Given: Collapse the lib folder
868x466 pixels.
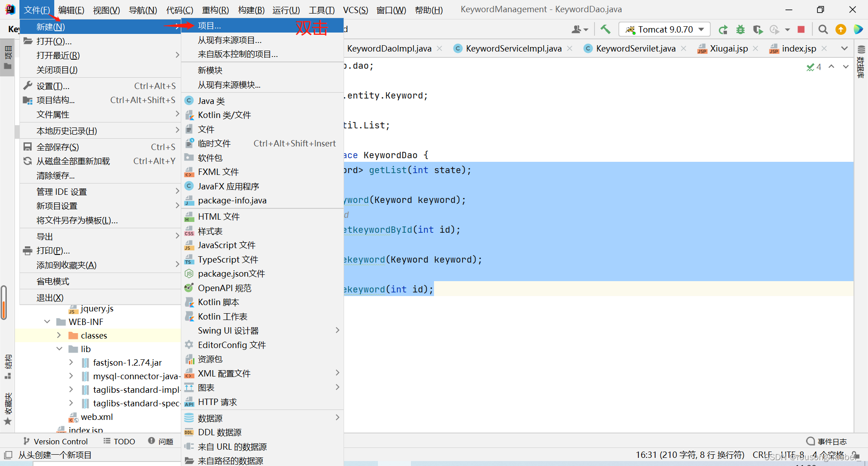Looking at the screenshot, I should pyautogui.click(x=59, y=349).
